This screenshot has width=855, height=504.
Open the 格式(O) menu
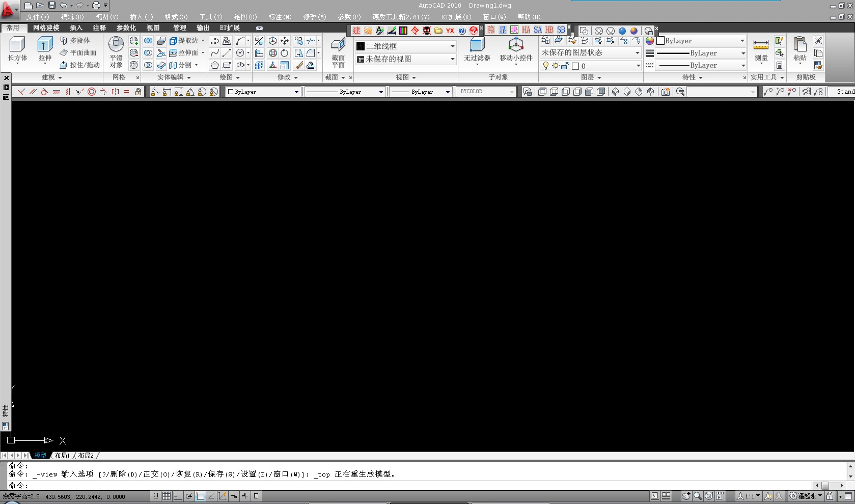coord(176,17)
